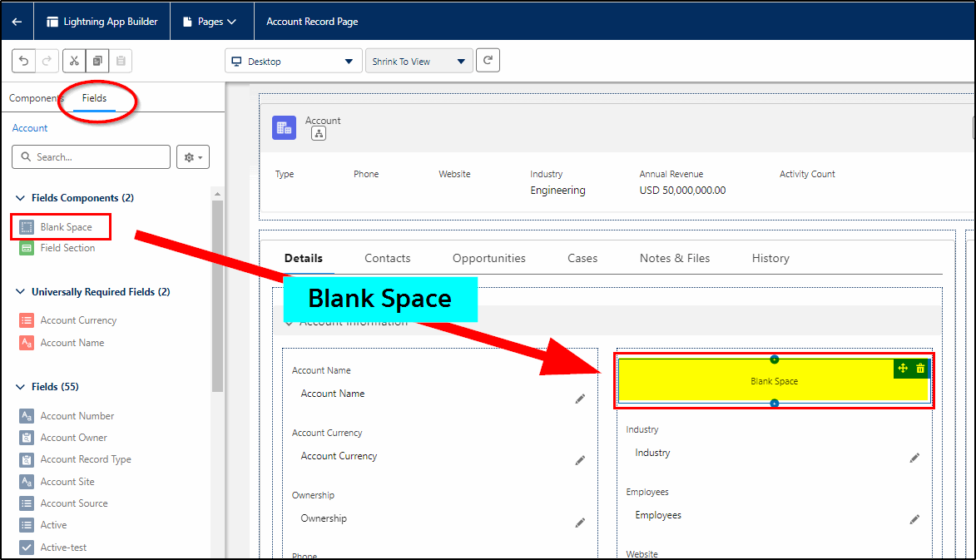Click the Redo button
976x560 pixels.
tap(47, 61)
